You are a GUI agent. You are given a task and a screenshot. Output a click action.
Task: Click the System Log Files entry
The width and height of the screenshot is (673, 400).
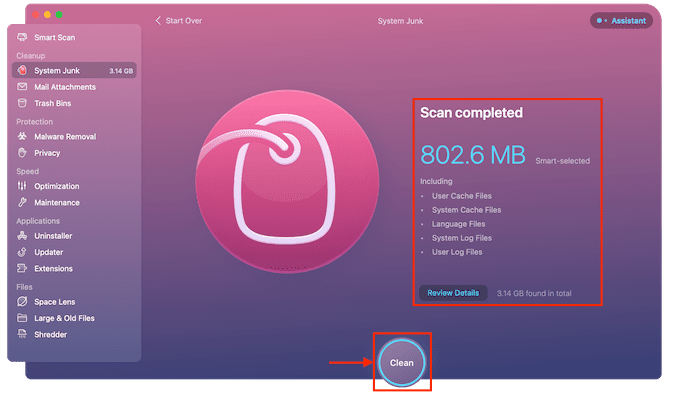coord(461,238)
